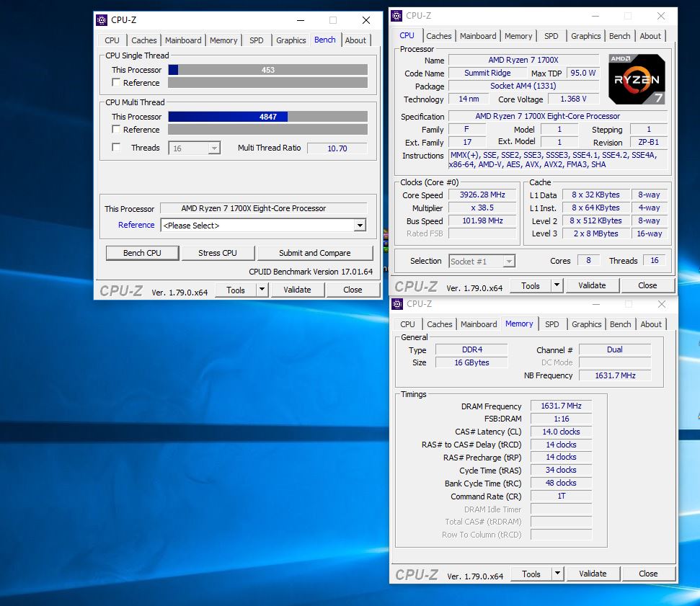The height and width of the screenshot is (606, 700).
Task: Click Submit and Compare button
Action: coord(315,253)
